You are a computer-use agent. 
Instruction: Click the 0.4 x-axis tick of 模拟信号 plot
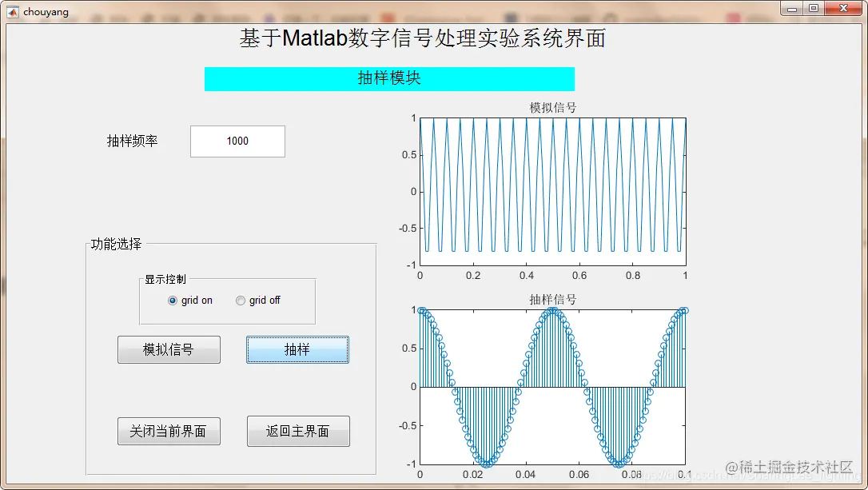(527, 275)
